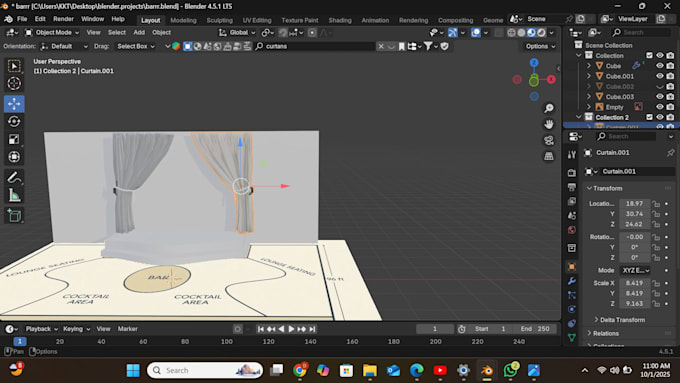Click the curtans search input field
This screenshot has height=383, width=680.
tap(315, 46)
